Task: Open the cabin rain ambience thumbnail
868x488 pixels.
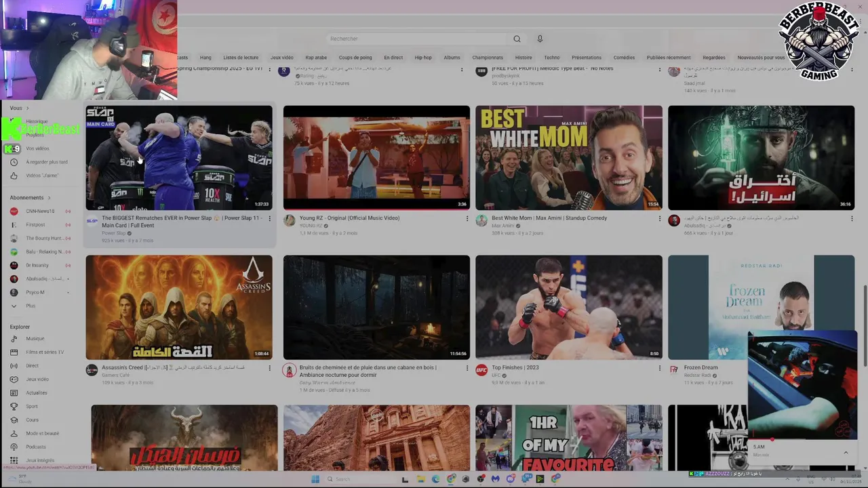Action: coord(376,307)
